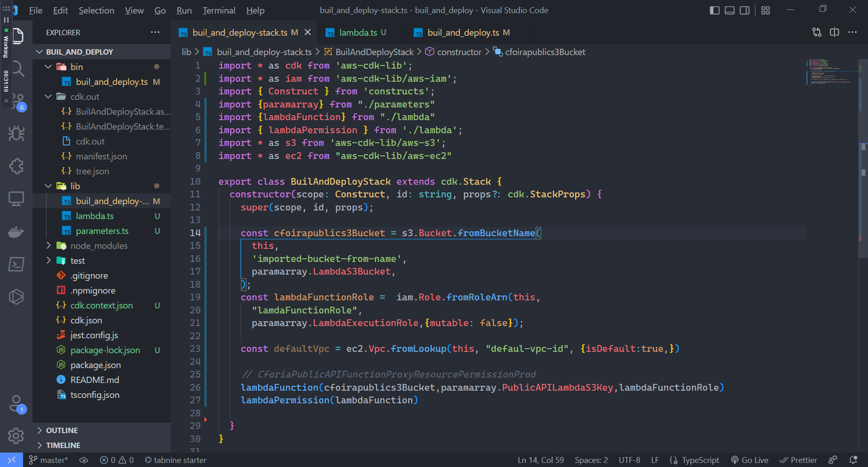Click Explorer more actions ellipsis
868x467 pixels.
(156, 32)
